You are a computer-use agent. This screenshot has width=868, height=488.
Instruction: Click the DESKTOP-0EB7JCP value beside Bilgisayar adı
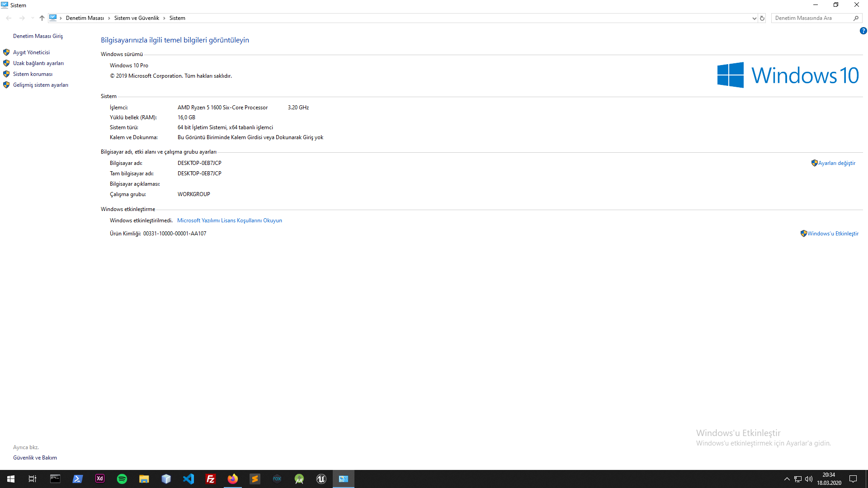(199, 163)
